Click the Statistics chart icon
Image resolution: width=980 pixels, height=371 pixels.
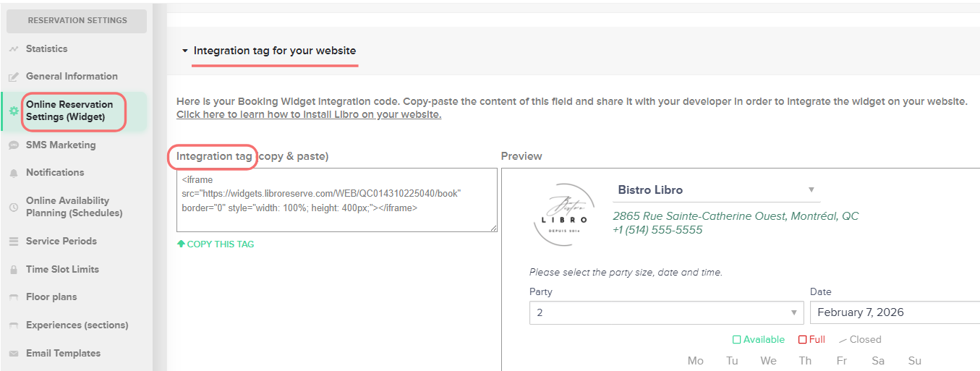point(13,49)
